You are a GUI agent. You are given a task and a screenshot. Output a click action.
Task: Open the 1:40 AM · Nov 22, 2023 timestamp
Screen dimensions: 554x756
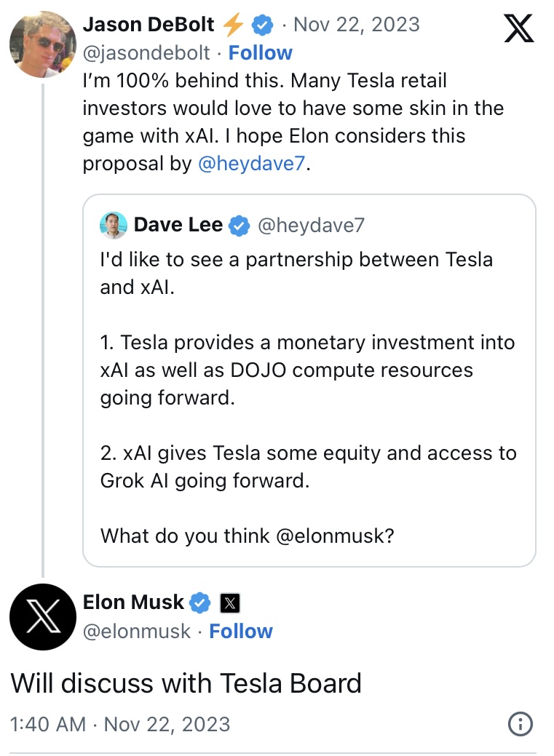(120, 725)
